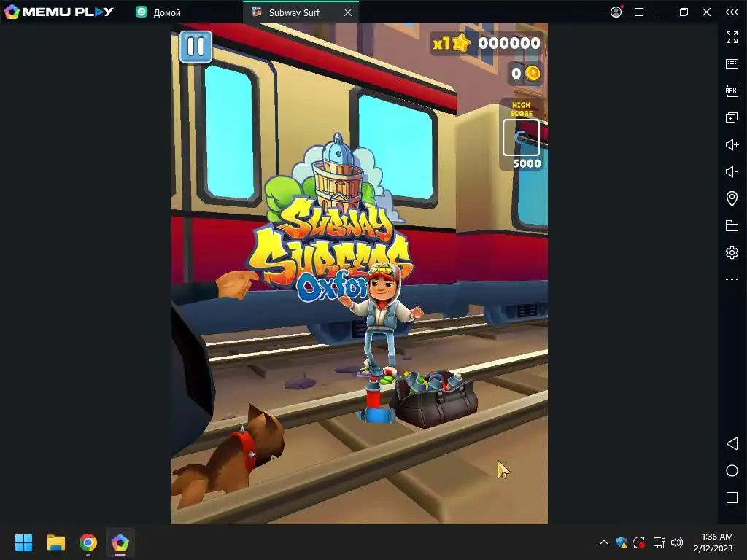Screen dimensions: 747x560
Task: Click the coin counter icon
Action: (x=532, y=74)
